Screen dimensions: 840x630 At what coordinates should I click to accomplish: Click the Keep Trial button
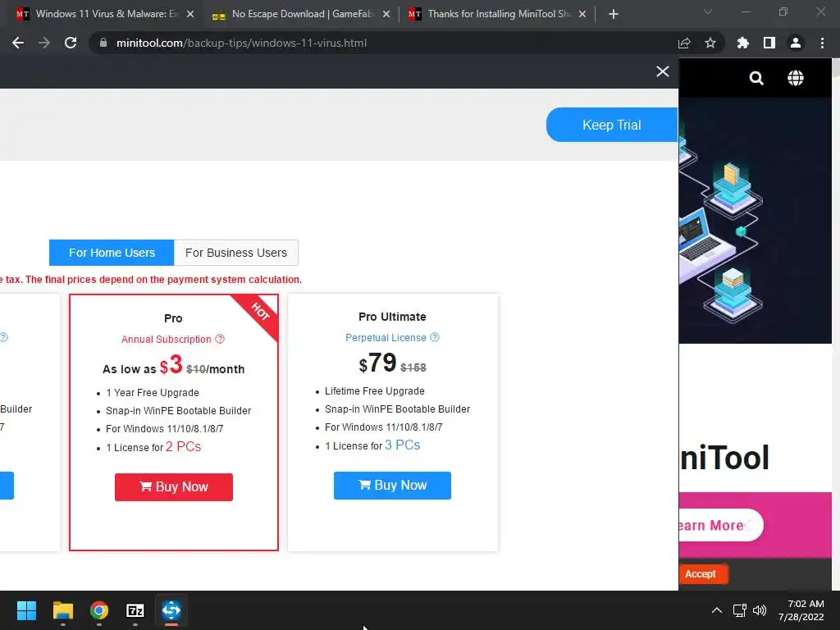[612, 125]
